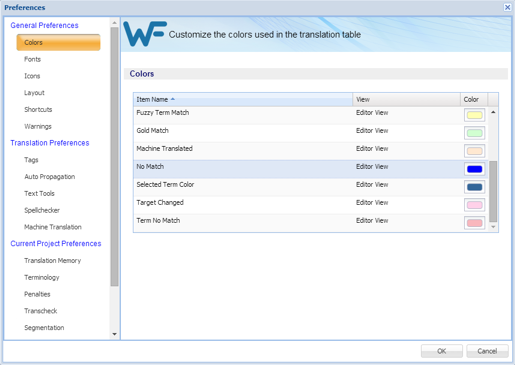Open the Warnings preferences page

(x=38, y=126)
